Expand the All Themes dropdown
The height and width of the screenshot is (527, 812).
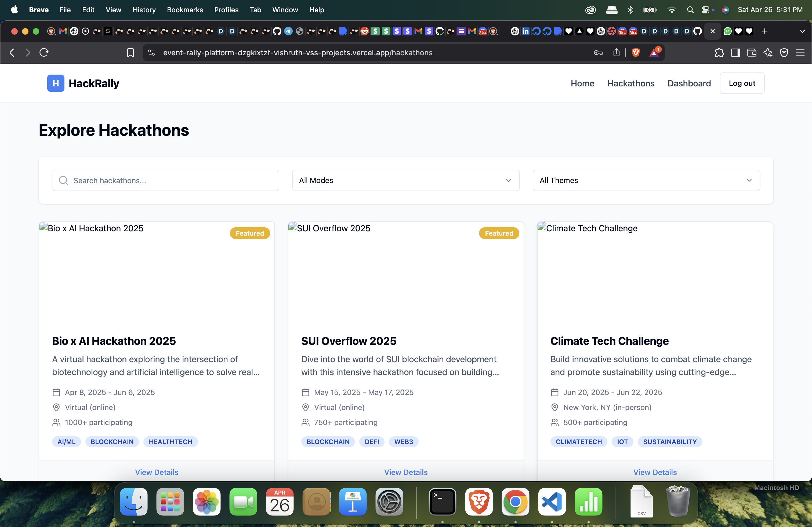coord(646,180)
